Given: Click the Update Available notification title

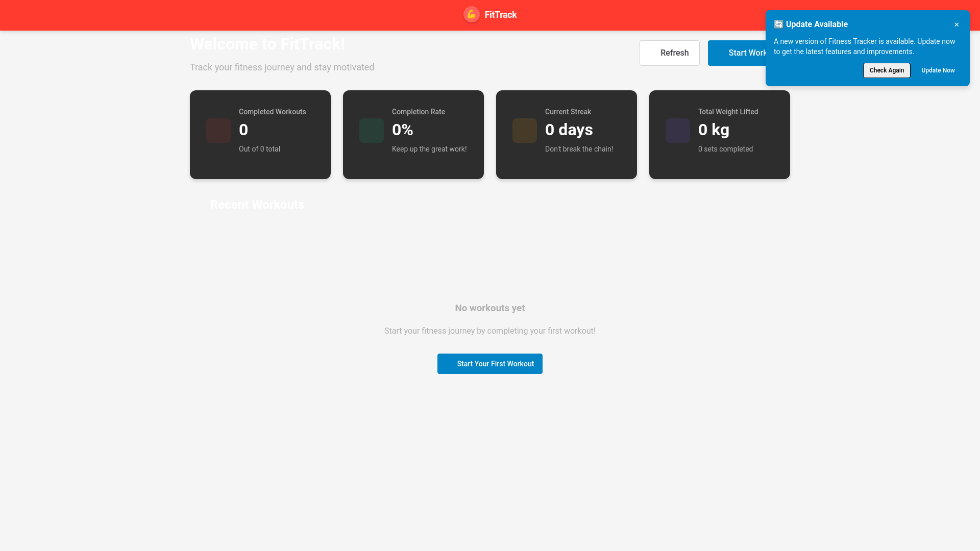Looking at the screenshot, I should tap(817, 24).
